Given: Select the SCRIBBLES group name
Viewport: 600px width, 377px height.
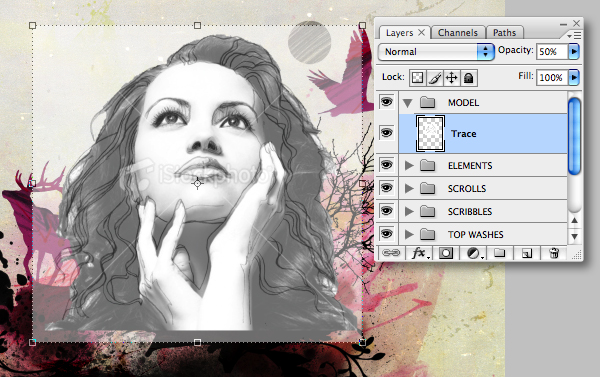Looking at the screenshot, I should pyautogui.click(x=470, y=212).
